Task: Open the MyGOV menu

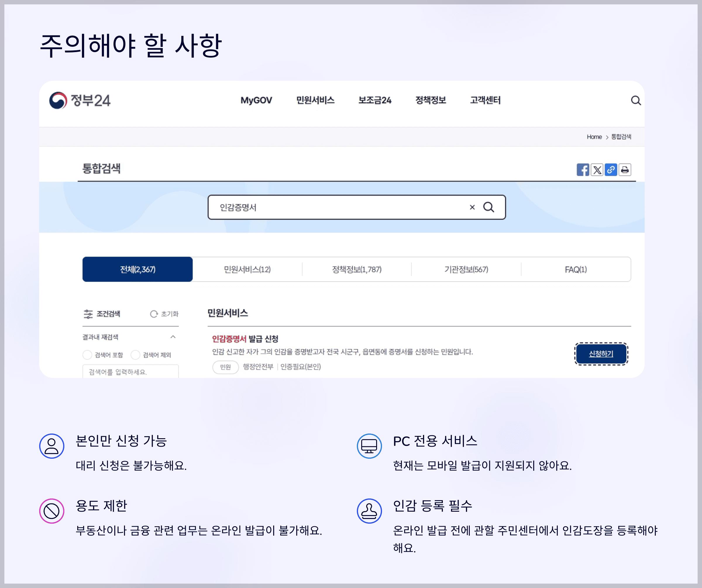Action: [256, 100]
